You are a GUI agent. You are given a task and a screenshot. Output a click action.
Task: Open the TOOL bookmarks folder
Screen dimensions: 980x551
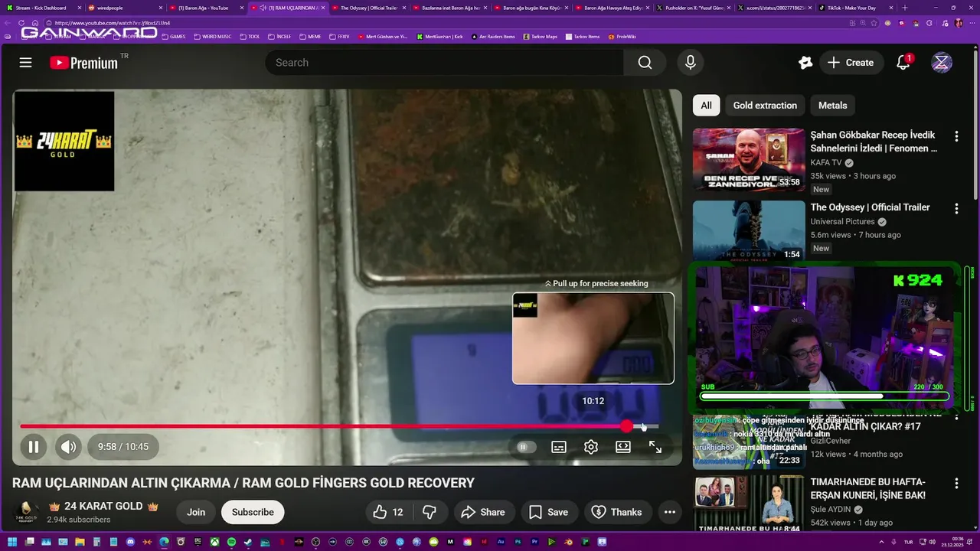(x=250, y=37)
